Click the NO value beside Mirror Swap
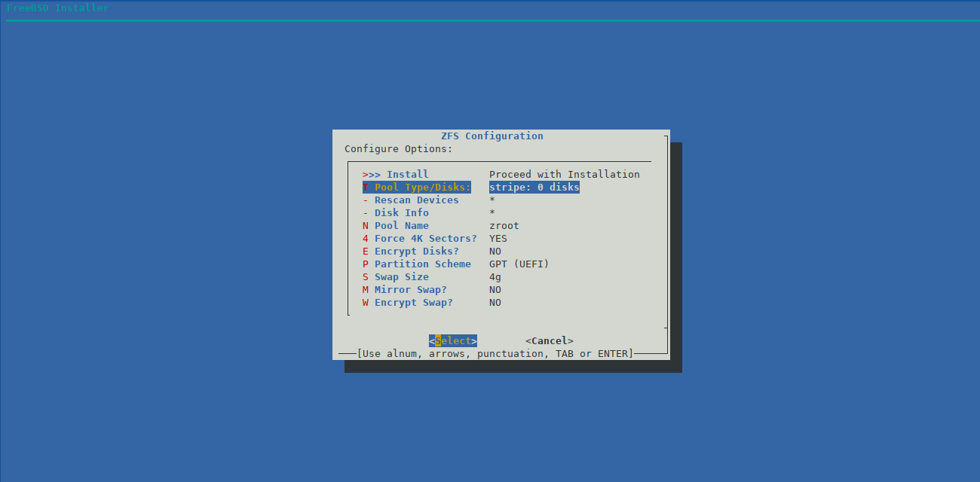980x482 pixels. pos(495,289)
